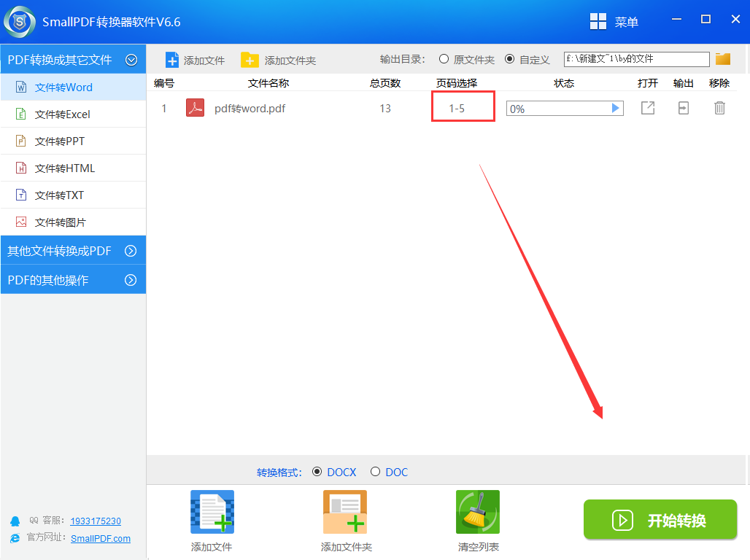The image size is (750, 560).
Task: Select 文件转Word in the sidebar
Action: pos(73,87)
